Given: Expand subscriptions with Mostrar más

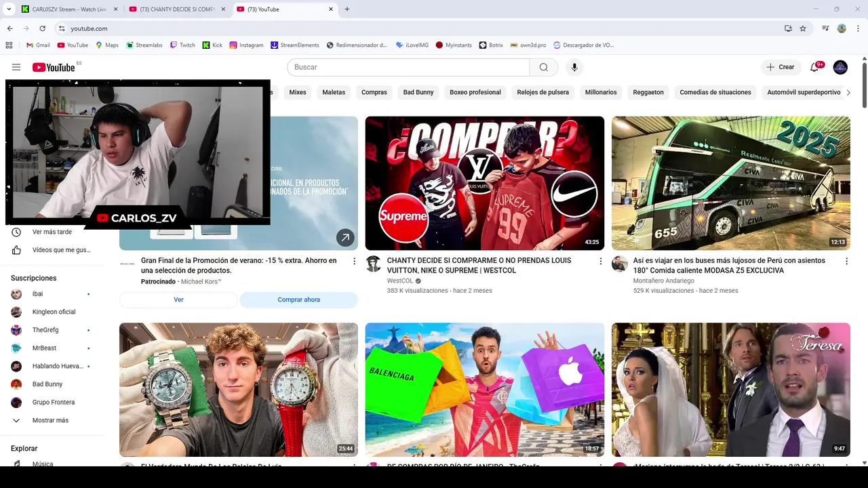Looking at the screenshot, I should (52, 420).
